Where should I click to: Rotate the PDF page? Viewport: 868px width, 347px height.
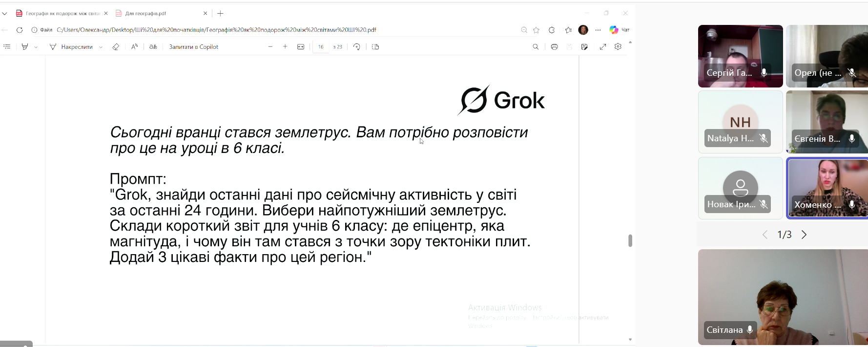(x=357, y=47)
